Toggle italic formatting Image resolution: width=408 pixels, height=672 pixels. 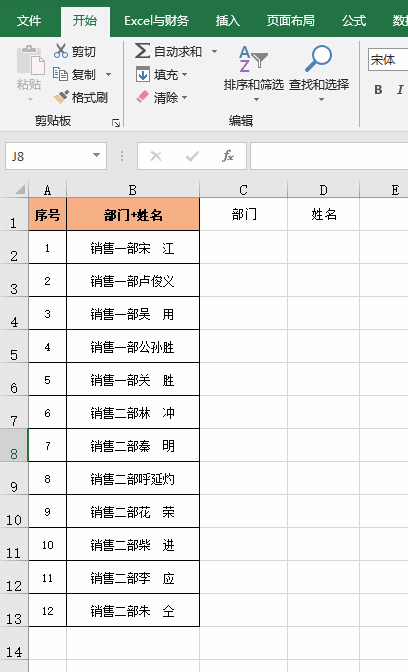[x=400, y=90]
